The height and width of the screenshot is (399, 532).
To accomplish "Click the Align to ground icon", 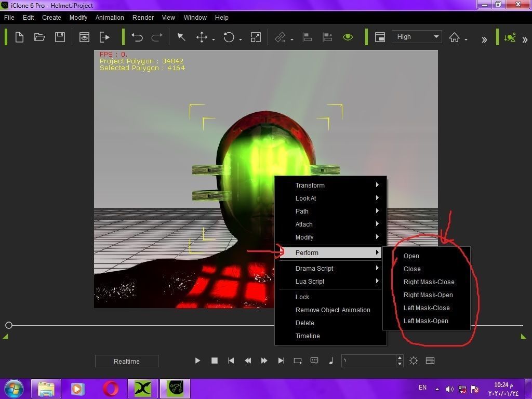I will [327, 37].
